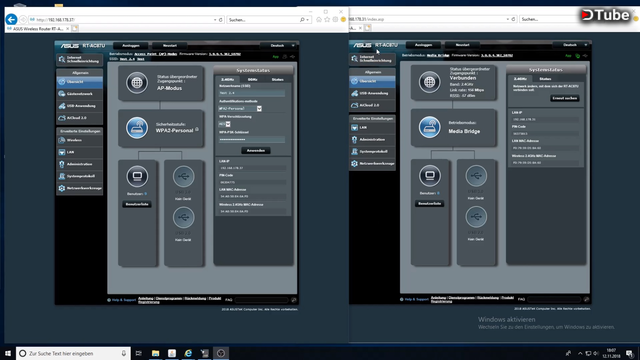Open Authentifikationsmethode dropdown showing WPA2-Personal
This screenshot has width=640, height=360.
240,109
